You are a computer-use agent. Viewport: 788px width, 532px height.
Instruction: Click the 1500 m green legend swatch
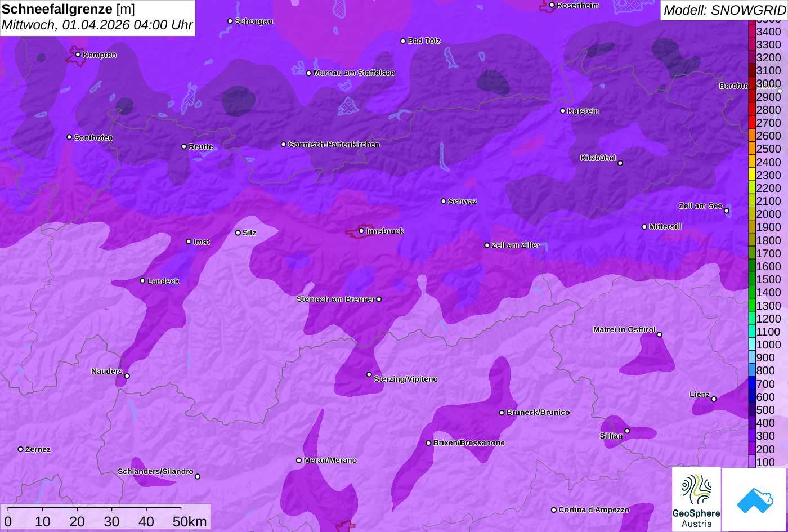pyautogui.click(x=751, y=279)
